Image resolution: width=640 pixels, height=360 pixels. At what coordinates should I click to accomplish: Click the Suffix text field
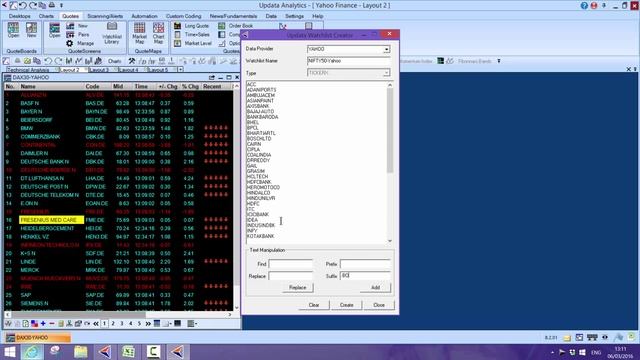pyautogui.click(x=365, y=276)
